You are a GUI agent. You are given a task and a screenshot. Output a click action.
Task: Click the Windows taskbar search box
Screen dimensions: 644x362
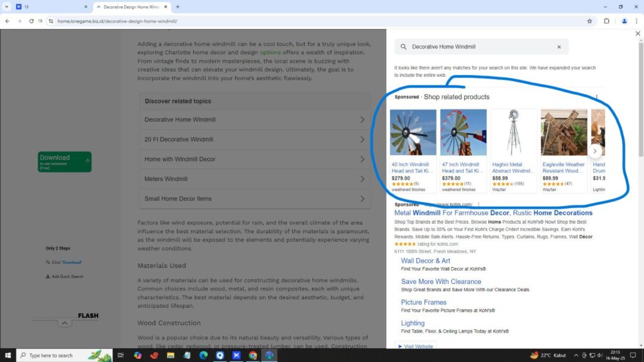click(65, 355)
